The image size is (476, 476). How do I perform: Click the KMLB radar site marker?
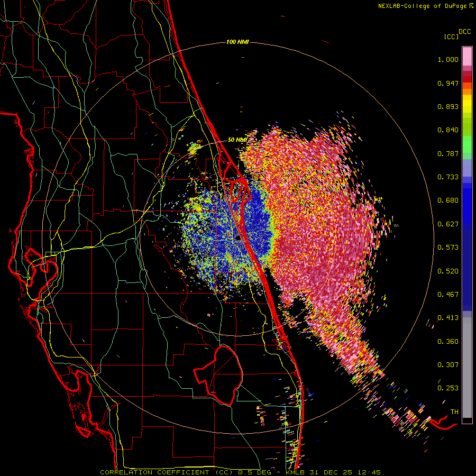pyautogui.click(x=237, y=239)
